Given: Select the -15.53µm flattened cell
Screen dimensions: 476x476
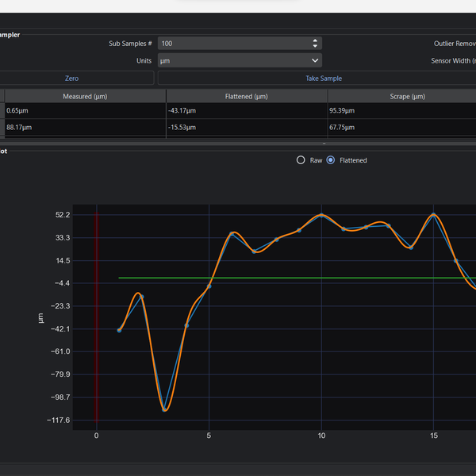Looking at the screenshot, I should tap(246, 127).
